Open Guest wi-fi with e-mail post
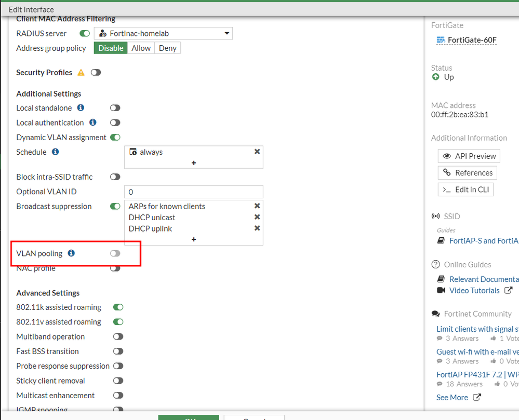519x420 pixels. pos(477,351)
